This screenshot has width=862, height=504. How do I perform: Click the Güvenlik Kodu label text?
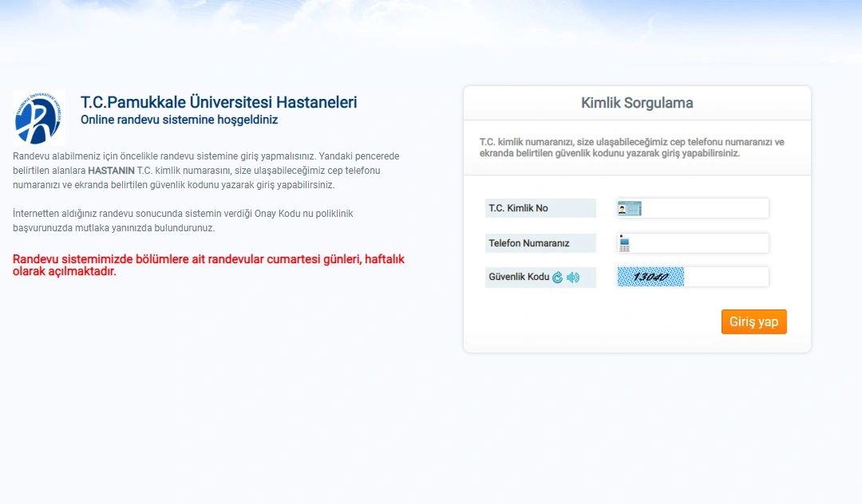519,277
